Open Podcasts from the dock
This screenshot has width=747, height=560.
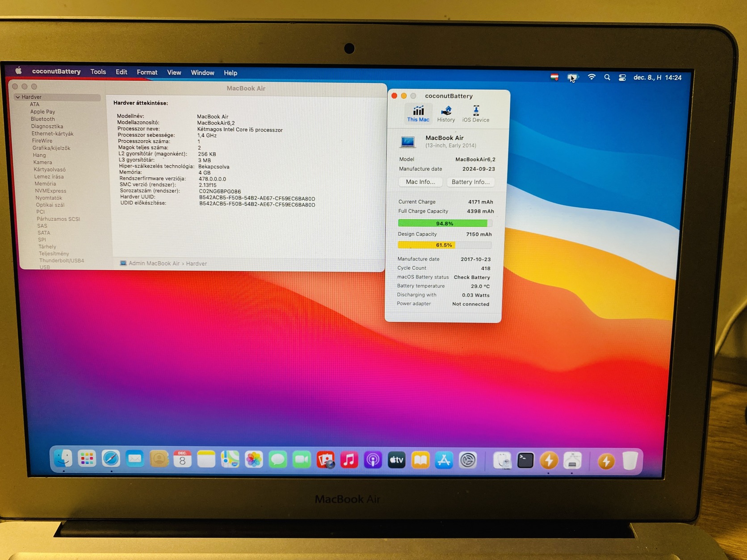coord(373,460)
